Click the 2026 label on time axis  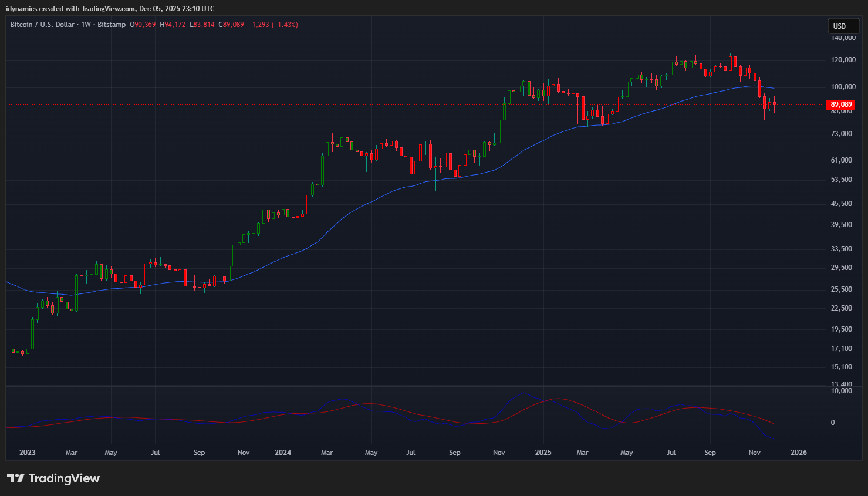click(798, 453)
